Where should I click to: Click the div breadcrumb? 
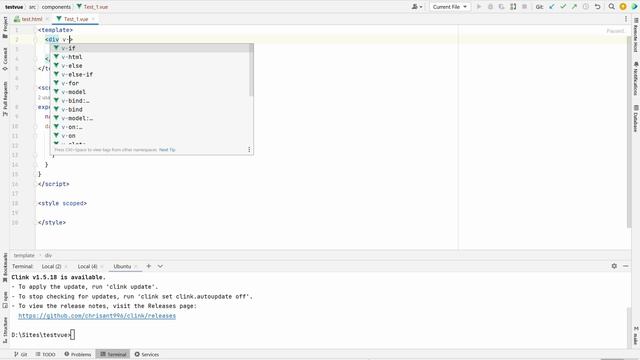click(48, 255)
